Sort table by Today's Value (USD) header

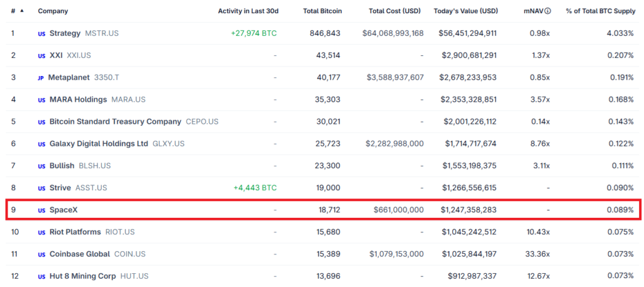click(x=466, y=11)
